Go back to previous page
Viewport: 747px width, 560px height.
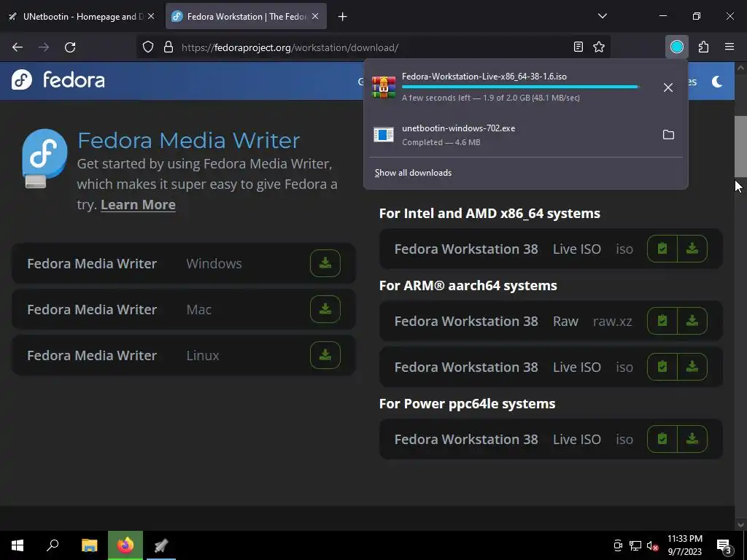(18, 47)
